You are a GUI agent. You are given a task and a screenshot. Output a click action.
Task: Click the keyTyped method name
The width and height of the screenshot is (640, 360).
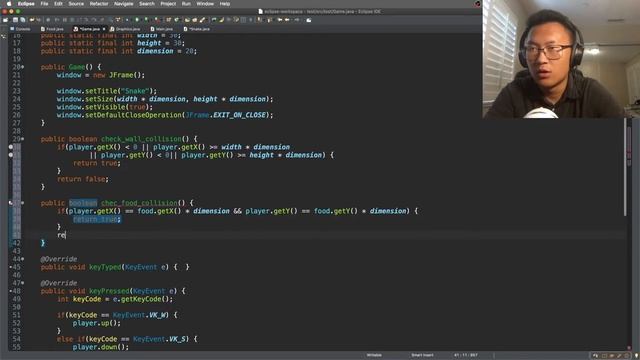(105, 267)
